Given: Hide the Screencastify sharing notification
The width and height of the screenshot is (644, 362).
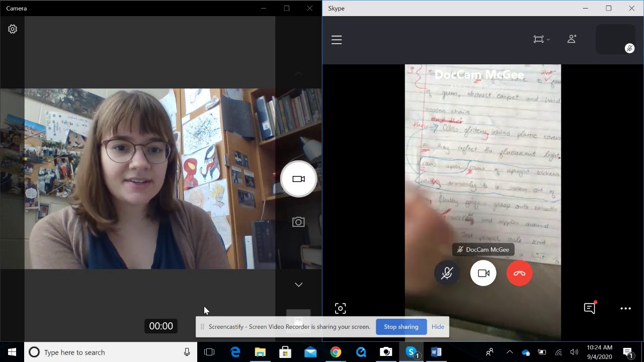Looking at the screenshot, I should 438,327.
